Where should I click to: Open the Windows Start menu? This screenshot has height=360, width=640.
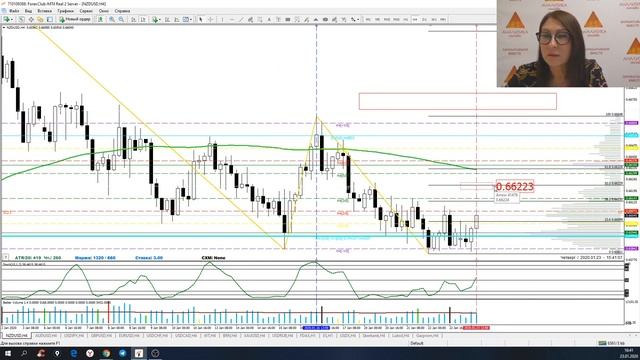coord(8,353)
